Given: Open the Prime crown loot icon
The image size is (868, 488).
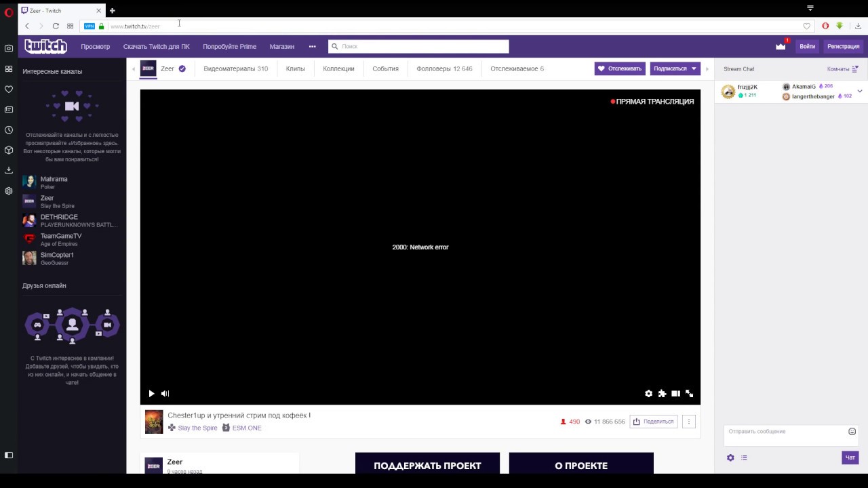Looking at the screenshot, I should pyautogui.click(x=781, y=46).
